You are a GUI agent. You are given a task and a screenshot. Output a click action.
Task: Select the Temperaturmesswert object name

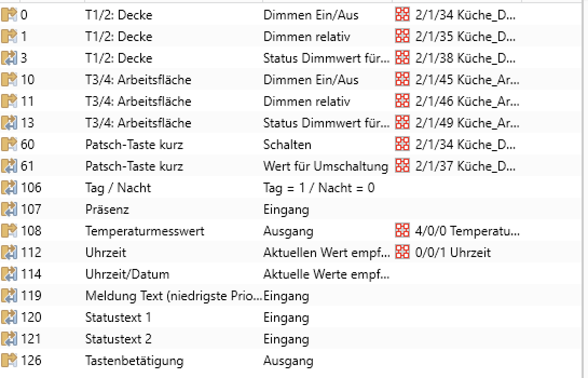pos(145,231)
